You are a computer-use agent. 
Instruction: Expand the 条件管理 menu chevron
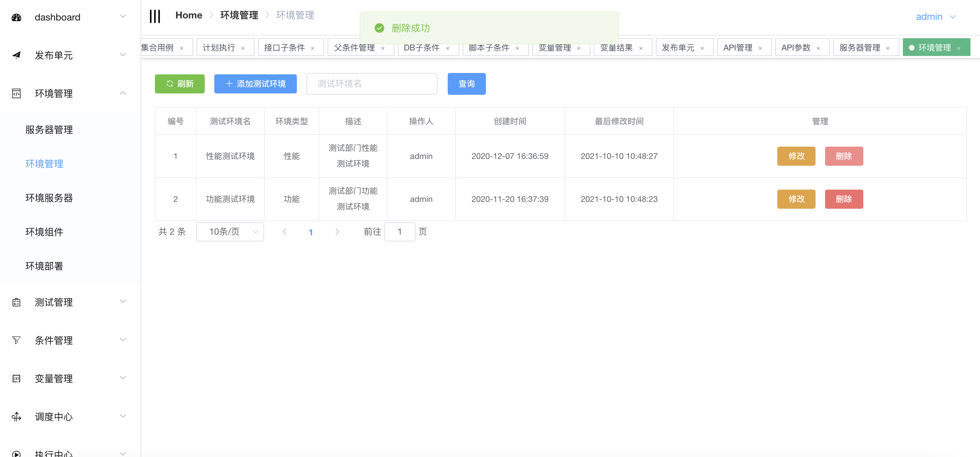122,340
